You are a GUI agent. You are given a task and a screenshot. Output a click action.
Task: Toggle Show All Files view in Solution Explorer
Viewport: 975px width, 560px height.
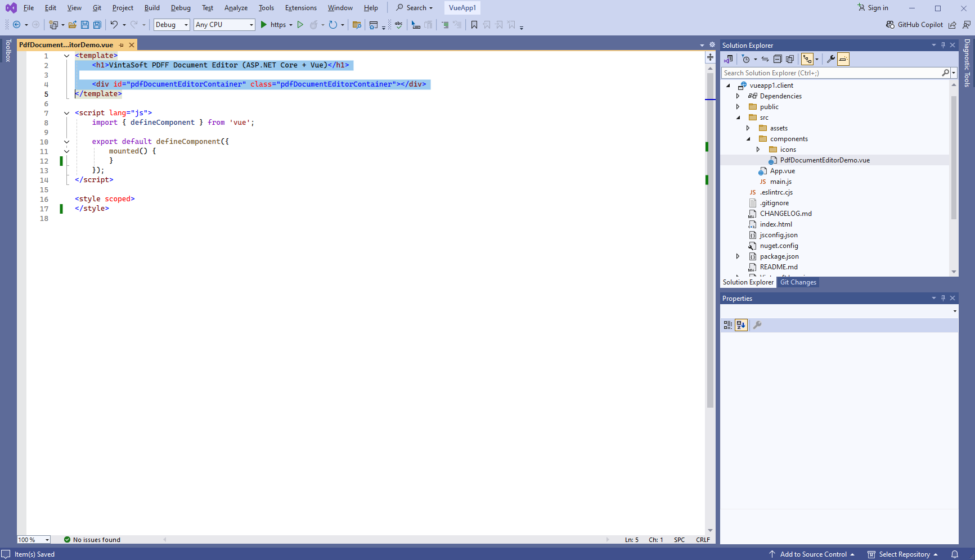click(x=790, y=59)
